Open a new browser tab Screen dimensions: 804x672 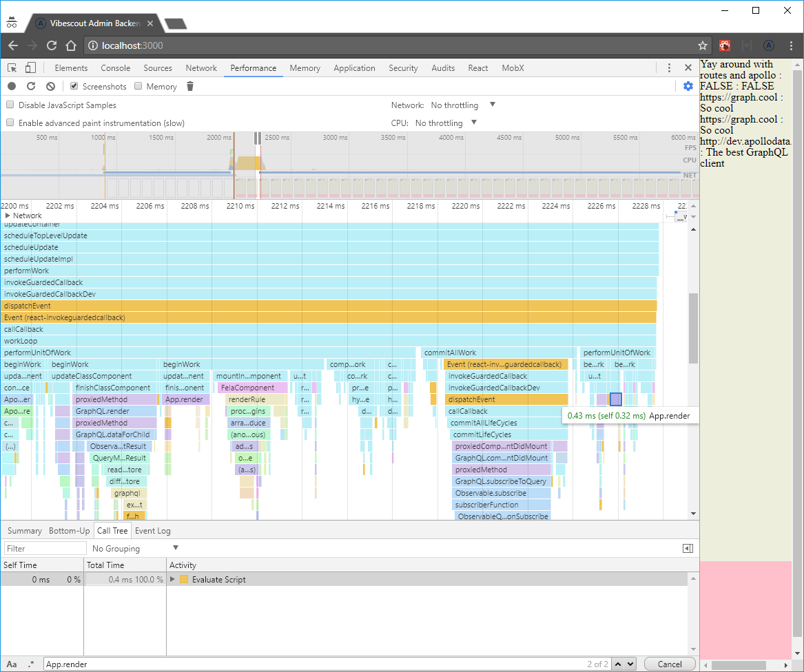[x=176, y=23]
